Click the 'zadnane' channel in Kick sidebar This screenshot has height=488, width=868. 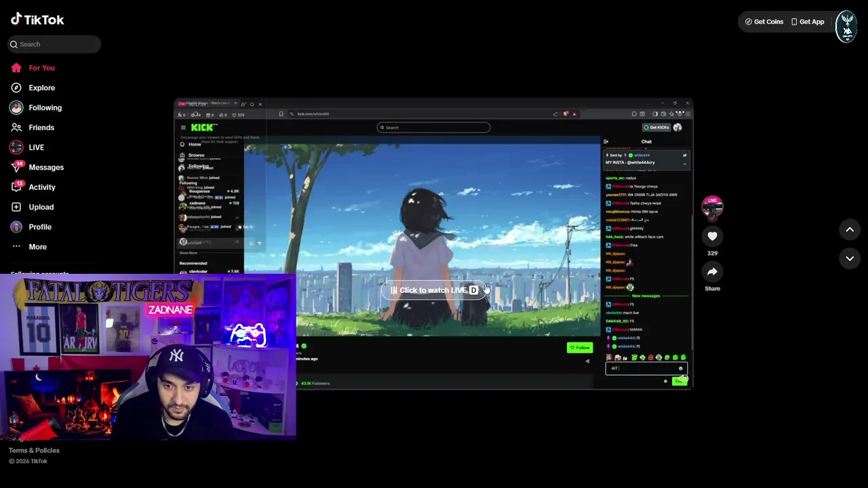pos(209,203)
